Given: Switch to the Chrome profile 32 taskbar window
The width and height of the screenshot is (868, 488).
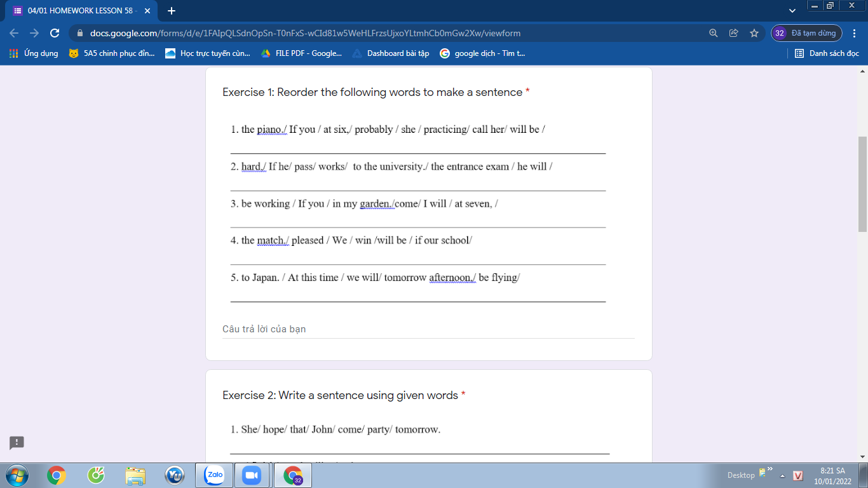Looking at the screenshot, I should click(293, 475).
